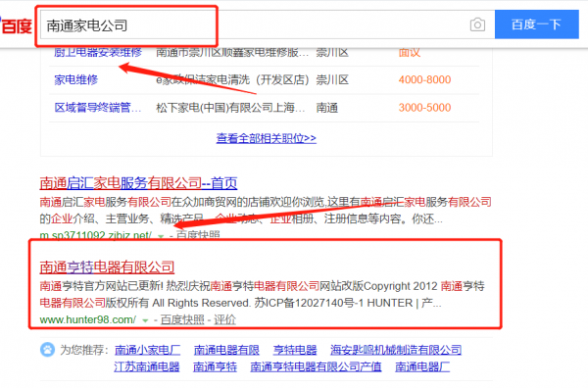
Task: Open recommended search 南通亨特
Action: click(215, 366)
